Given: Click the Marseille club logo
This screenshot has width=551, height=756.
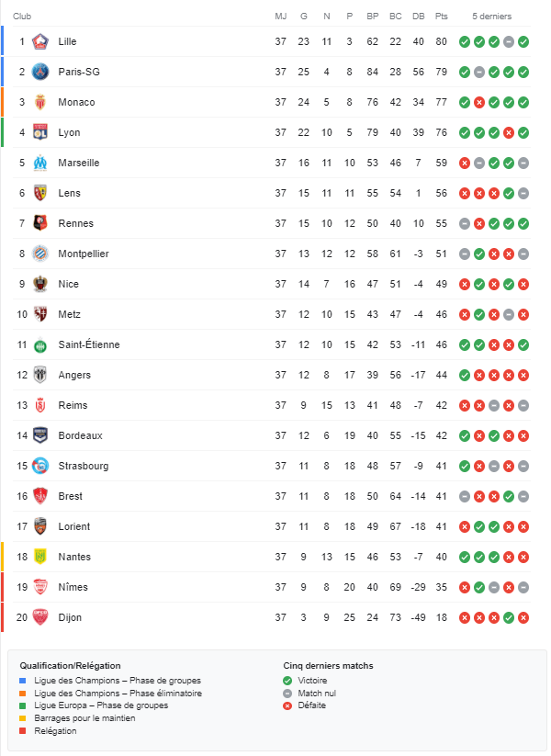Looking at the screenshot, I should coord(40,163).
